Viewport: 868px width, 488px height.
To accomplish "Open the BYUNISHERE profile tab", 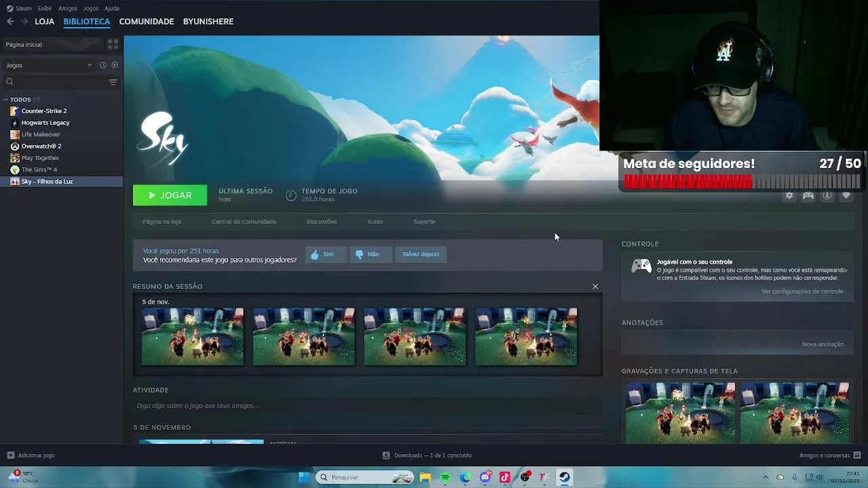I will (208, 22).
